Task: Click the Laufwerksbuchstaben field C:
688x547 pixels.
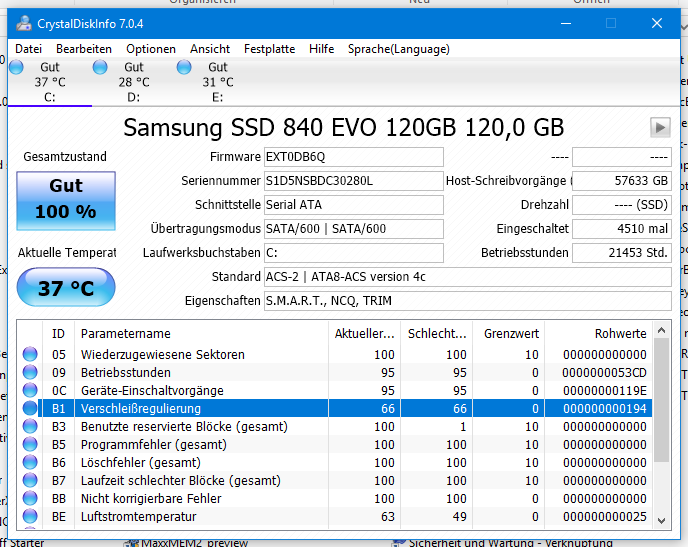Action: tap(354, 253)
